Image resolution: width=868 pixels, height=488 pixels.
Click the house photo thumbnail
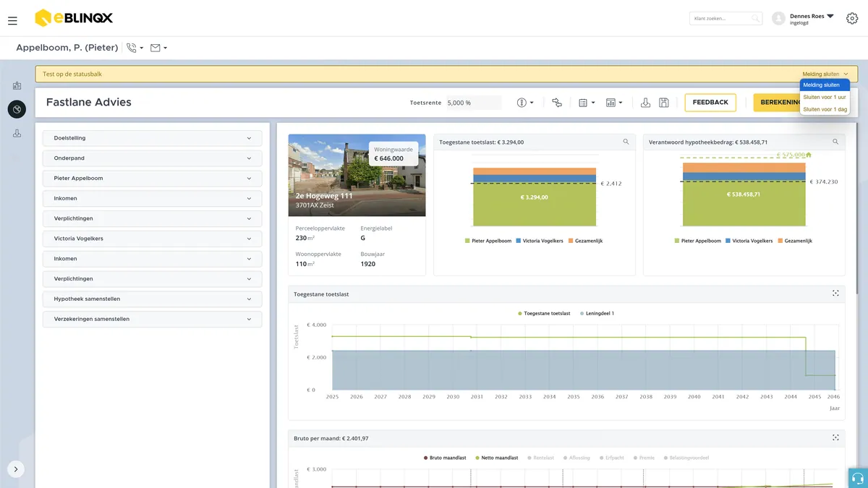point(357,175)
